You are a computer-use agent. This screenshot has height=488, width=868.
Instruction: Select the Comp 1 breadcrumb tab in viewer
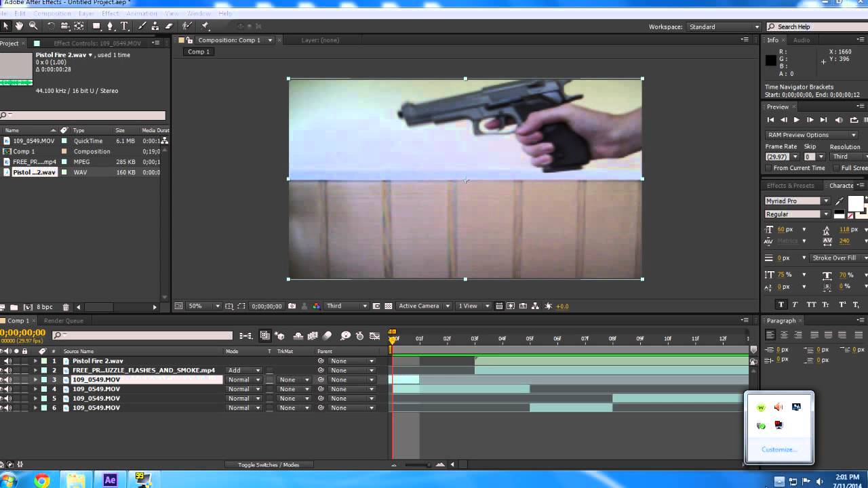pos(199,52)
